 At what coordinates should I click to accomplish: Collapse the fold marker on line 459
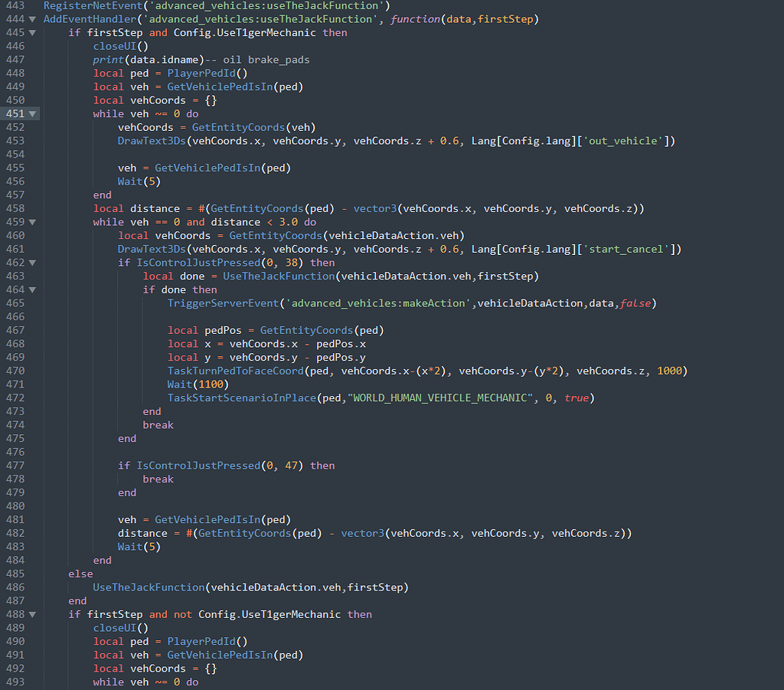click(x=31, y=221)
